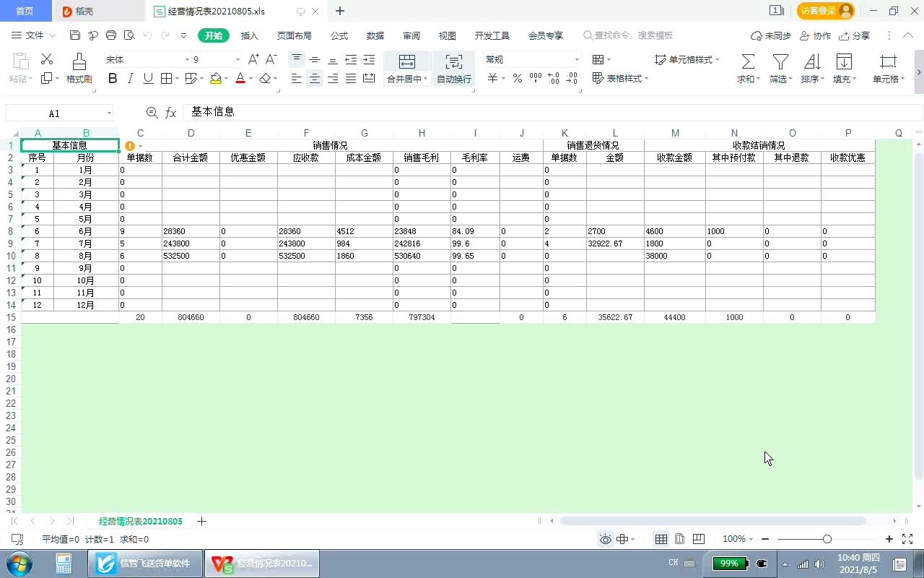Click the Increase indent icon
Screen dimensions: 924x578
pos(369,59)
